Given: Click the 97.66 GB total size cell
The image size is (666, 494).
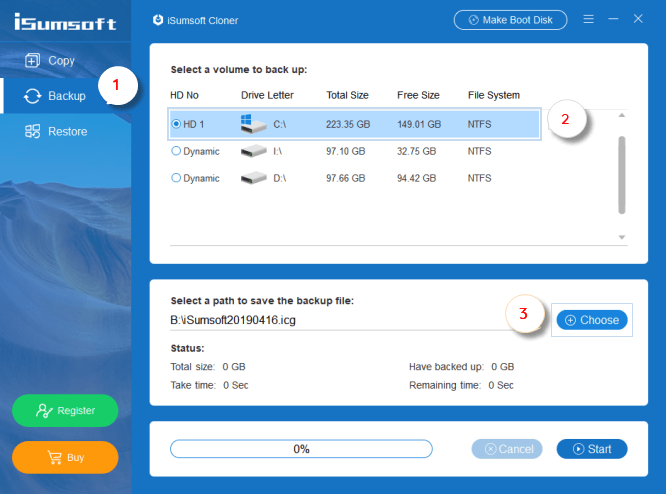Looking at the screenshot, I should coord(345,178).
